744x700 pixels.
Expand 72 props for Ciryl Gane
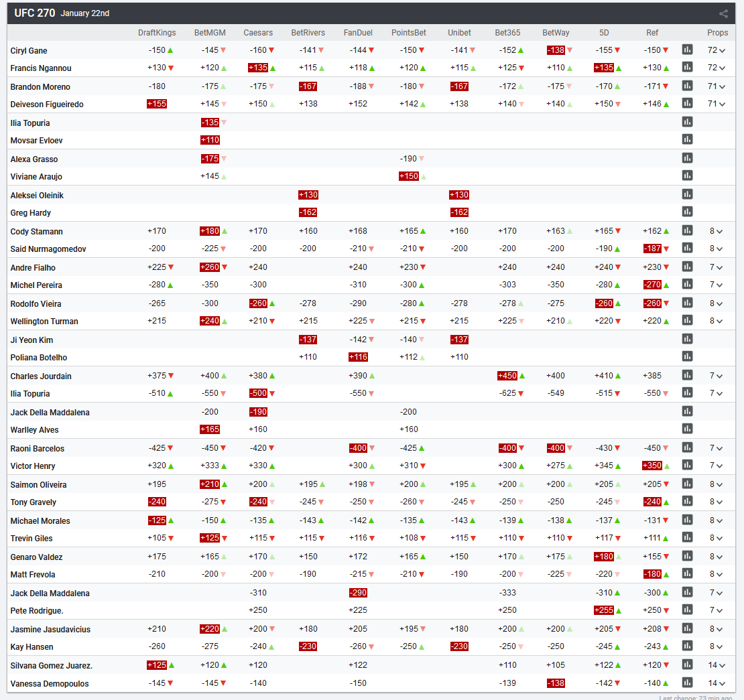[717, 50]
